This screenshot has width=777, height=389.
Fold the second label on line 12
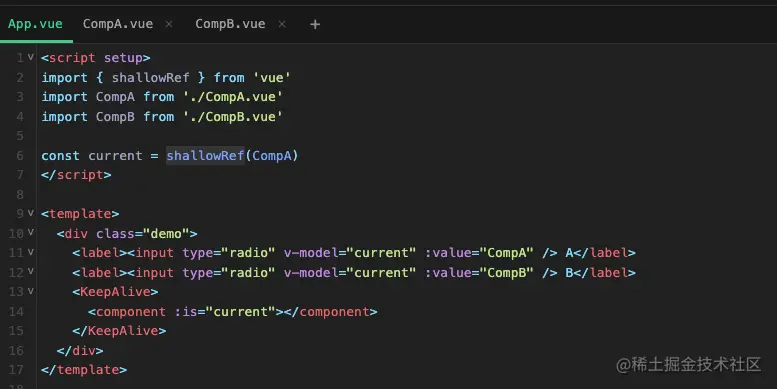point(31,272)
